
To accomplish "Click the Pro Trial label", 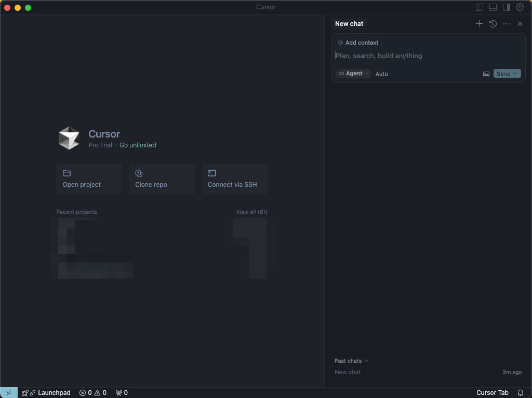I will pyautogui.click(x=100, y=145).
